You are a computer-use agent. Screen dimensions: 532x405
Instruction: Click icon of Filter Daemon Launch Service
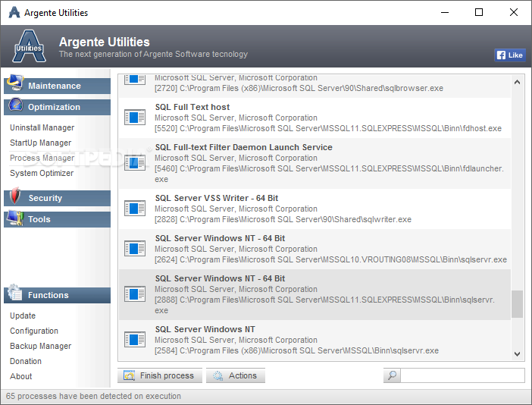(135, 163)
